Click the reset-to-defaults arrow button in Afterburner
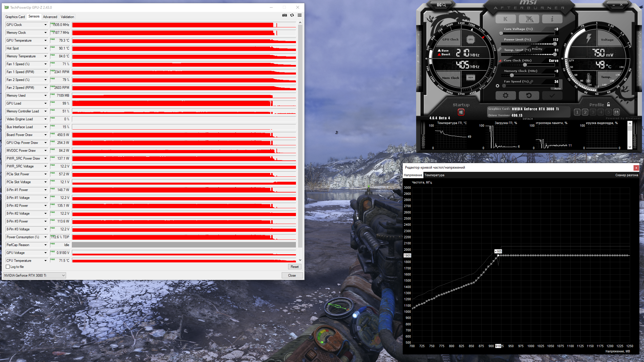This screenshot has width=644, height=362. pyautogui.click(x=529, y=96)
